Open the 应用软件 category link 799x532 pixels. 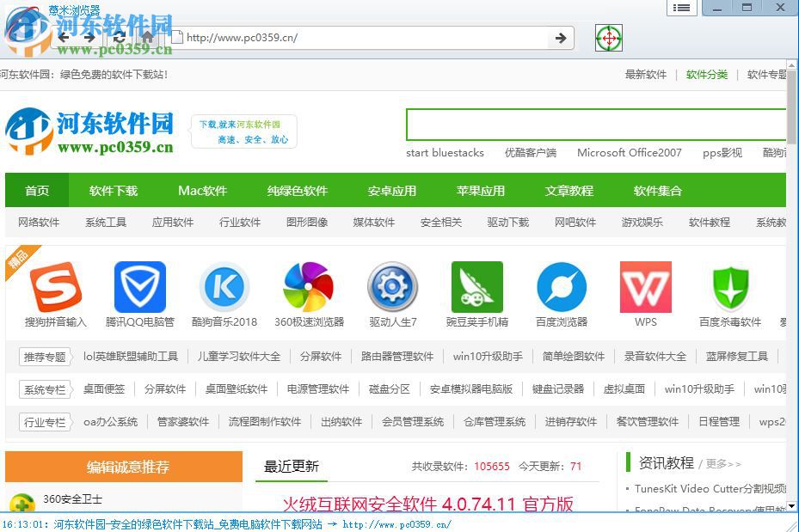173,222
